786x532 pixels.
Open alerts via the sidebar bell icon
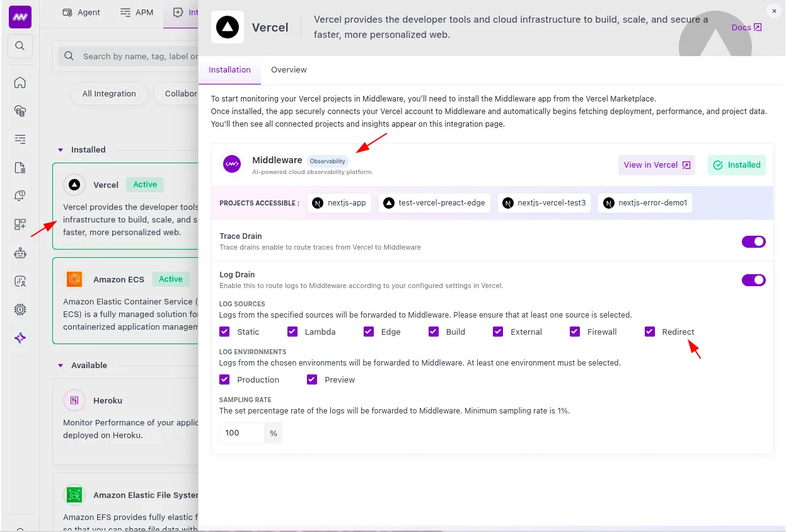tap(20, 196)
